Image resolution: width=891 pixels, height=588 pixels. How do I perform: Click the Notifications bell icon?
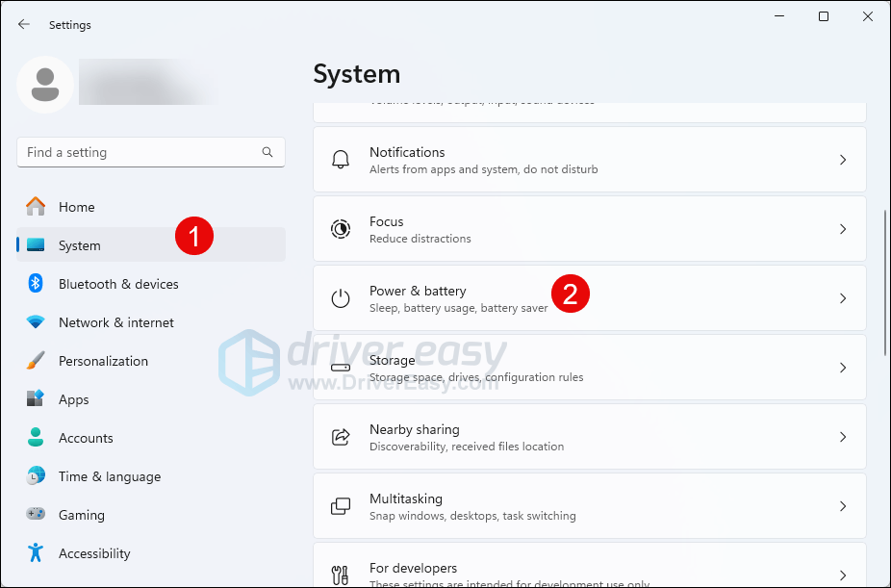coord(341,160)
